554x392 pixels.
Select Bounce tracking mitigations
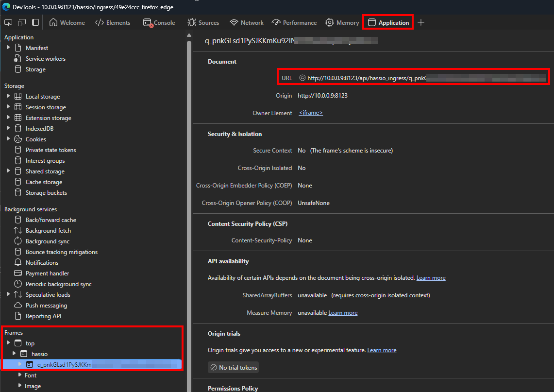62,252
